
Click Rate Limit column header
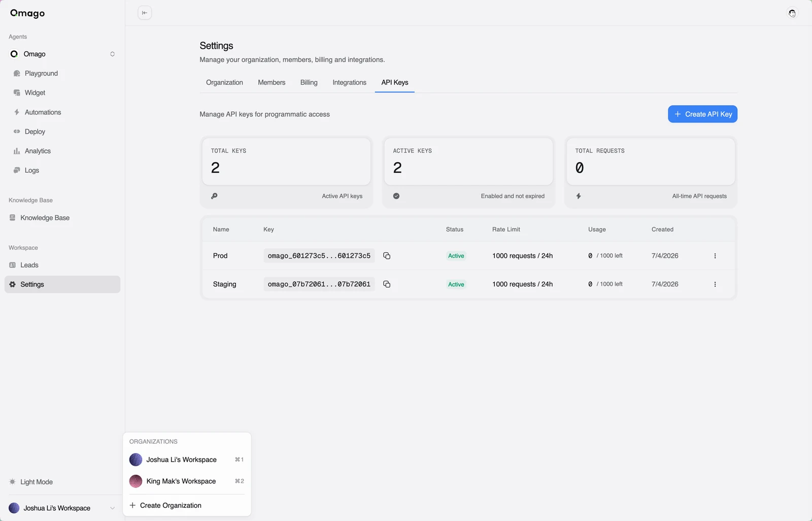(506, 230)
